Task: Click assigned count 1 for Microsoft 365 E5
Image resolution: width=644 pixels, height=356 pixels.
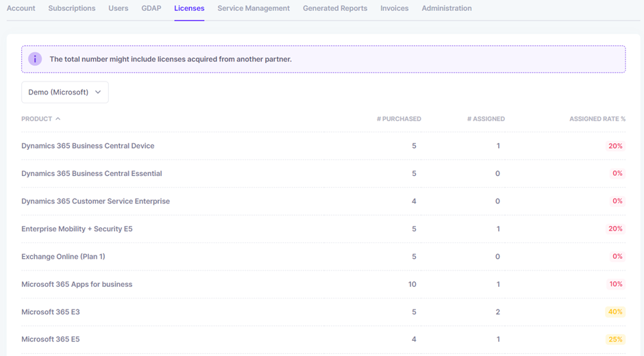Action: (498, 339)
